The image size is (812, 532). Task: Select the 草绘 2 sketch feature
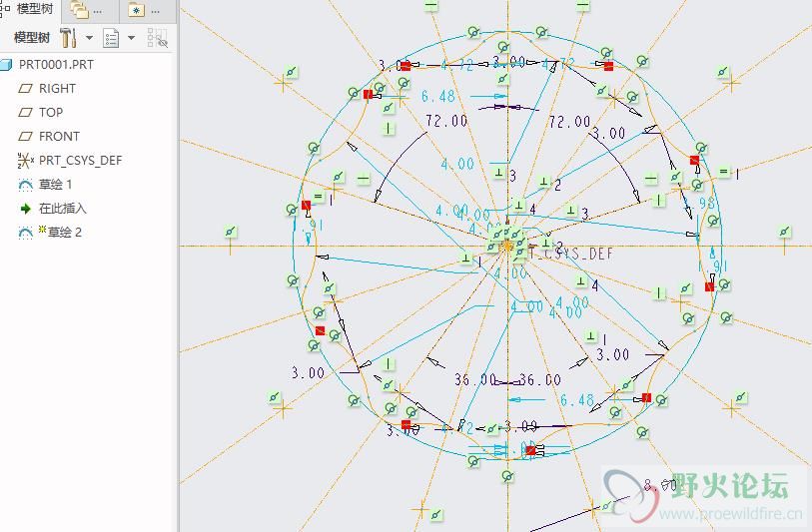(65, 232)
